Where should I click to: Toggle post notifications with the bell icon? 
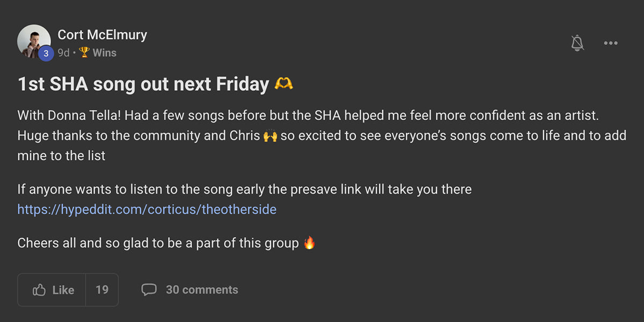(577, 43)
